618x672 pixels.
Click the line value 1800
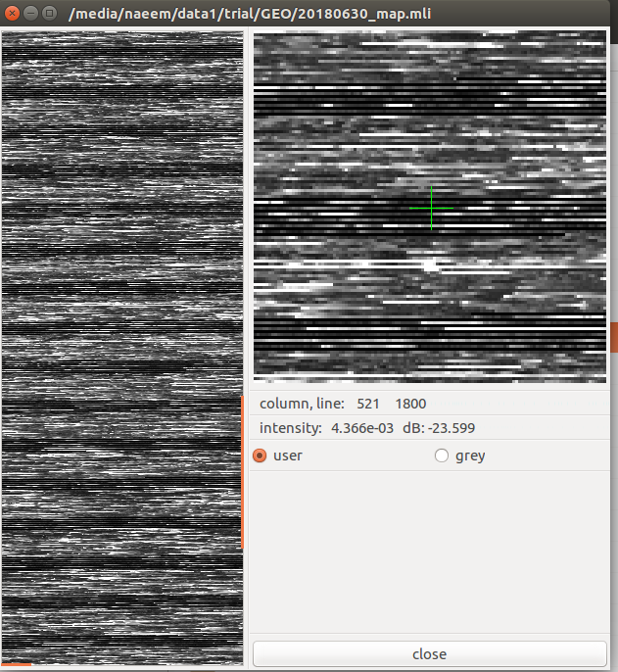pyautogui.click(x=410, y=404)
